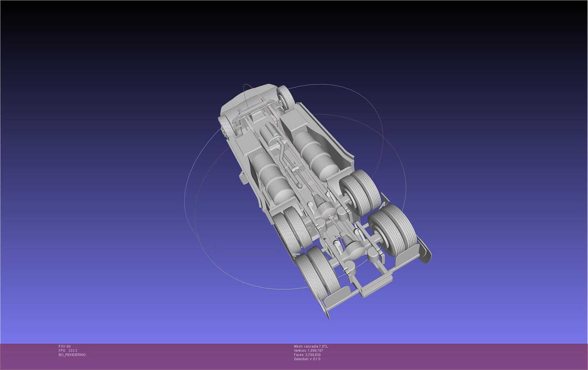Click the "Faces: 3,799,830" count

pos(307,355)
